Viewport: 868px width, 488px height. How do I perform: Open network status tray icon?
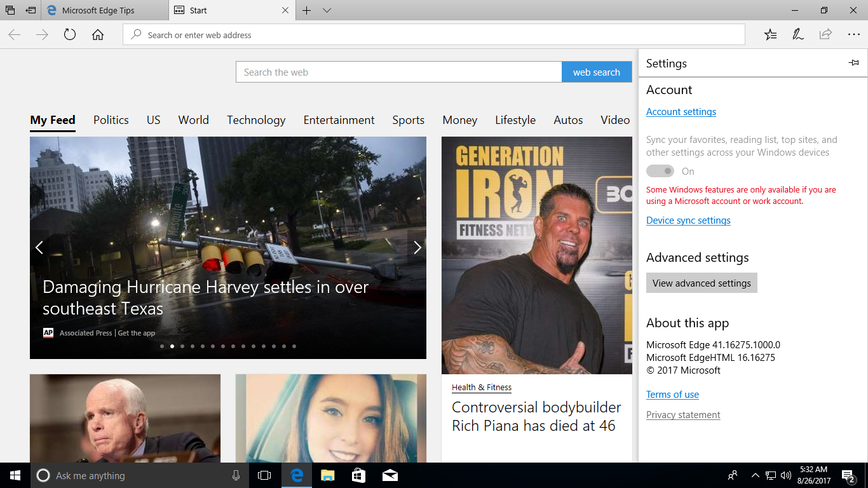pyautogui.click(x=770, y=475)
